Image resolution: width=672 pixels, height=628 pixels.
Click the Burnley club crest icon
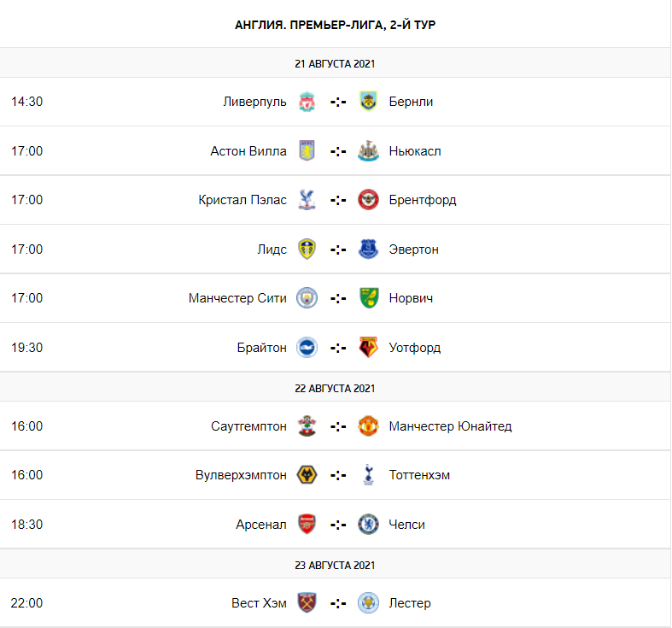click(x=369, y=102)
